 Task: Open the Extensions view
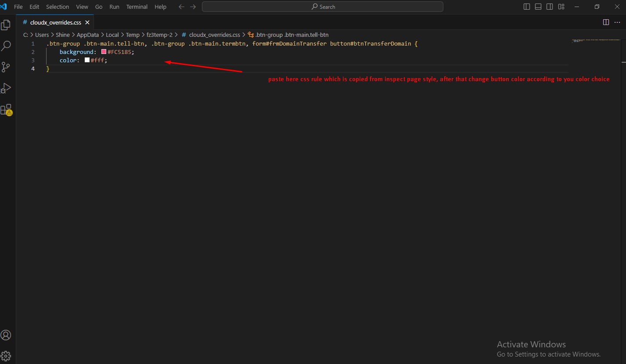pyautogui.click(x=6, y=110)
